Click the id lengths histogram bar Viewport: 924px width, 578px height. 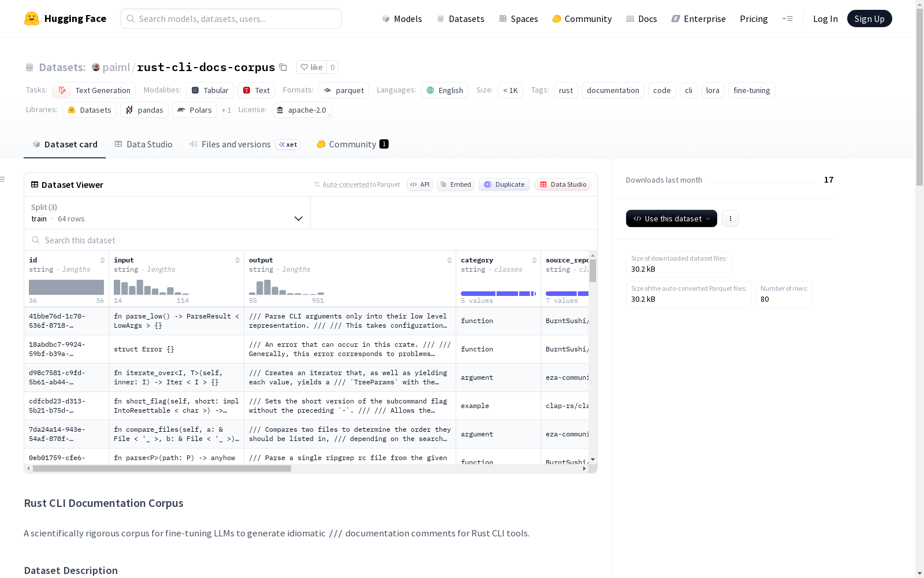[x=66, y=287]
